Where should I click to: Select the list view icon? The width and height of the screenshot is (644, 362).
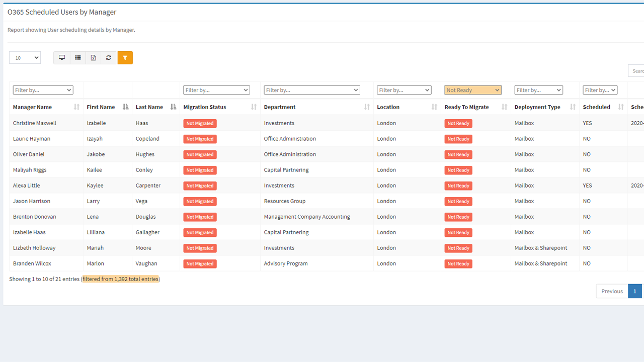pyautogui.click(x=78, y=57)
